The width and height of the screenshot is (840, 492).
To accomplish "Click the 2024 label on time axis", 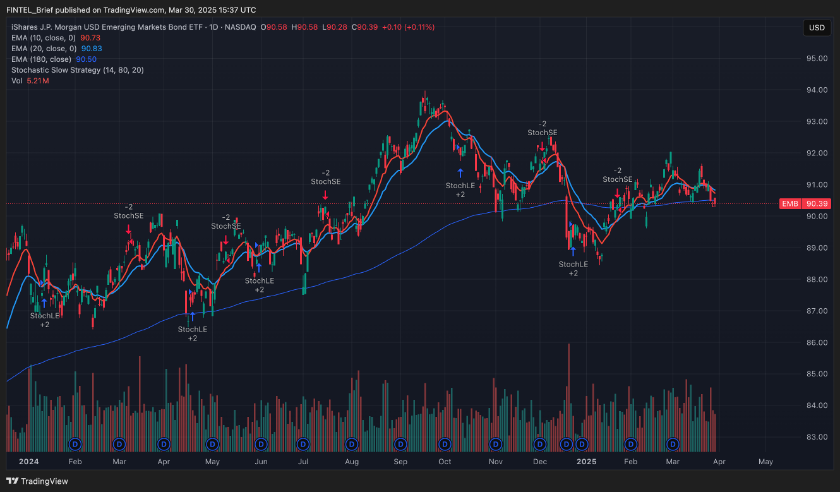I will 28,461.
